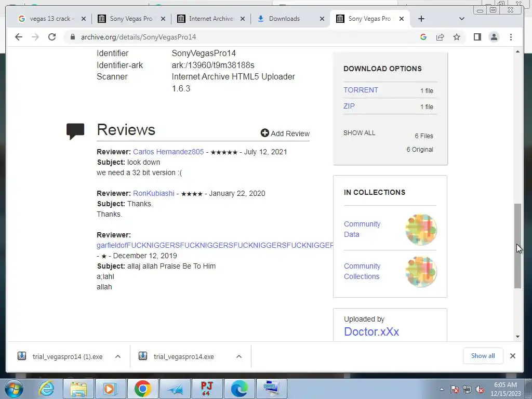Expand the tab search dropdown arrow

tap(461, 19)
